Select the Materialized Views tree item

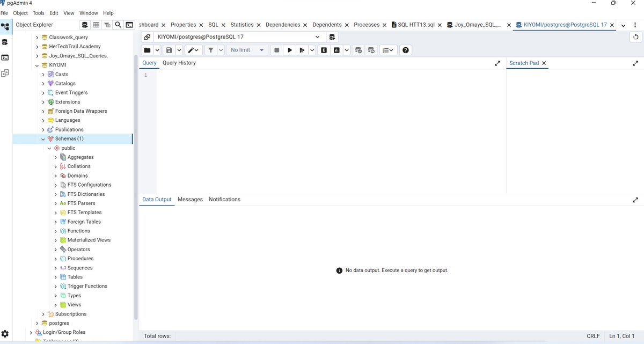point(89,240)
